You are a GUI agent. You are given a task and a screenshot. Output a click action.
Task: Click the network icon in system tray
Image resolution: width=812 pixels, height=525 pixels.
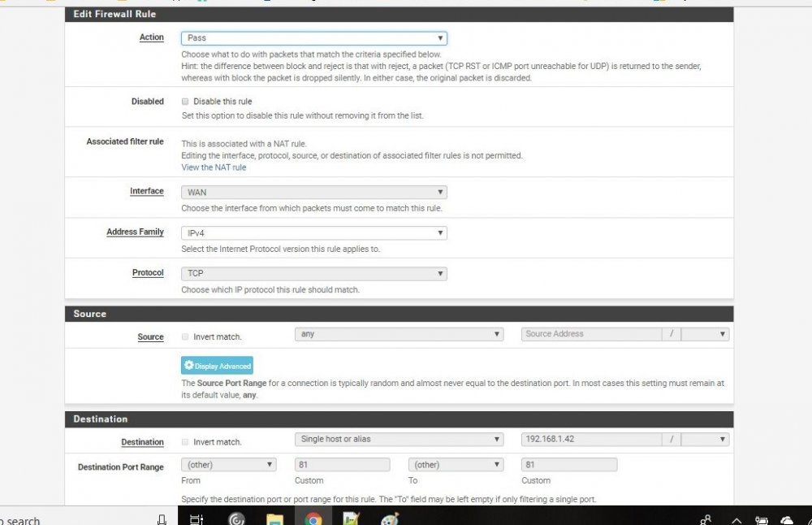[762, 520]
